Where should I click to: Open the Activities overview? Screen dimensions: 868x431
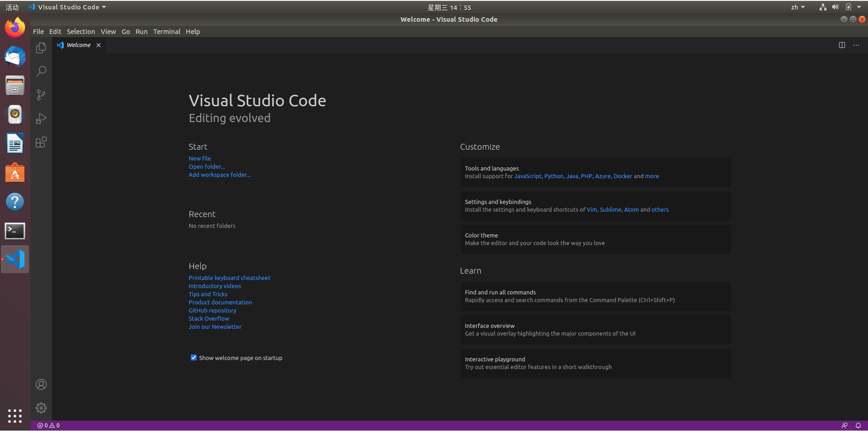[x=12, y=7]
